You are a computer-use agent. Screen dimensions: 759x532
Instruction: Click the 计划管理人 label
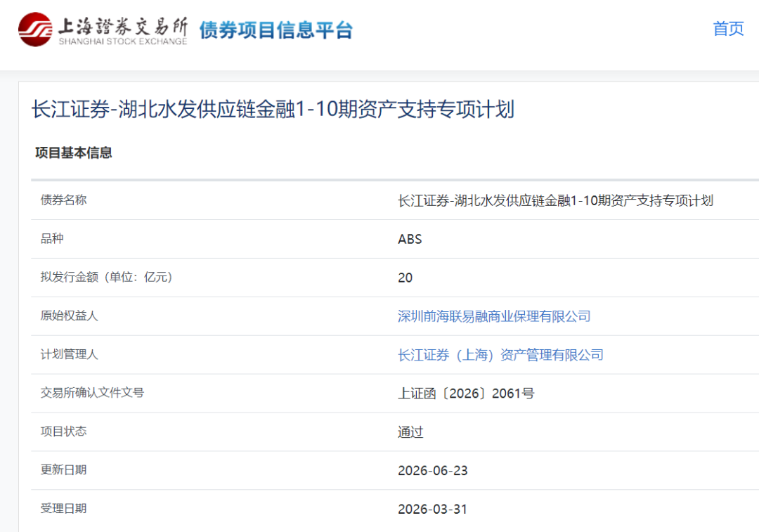[69, 355]
